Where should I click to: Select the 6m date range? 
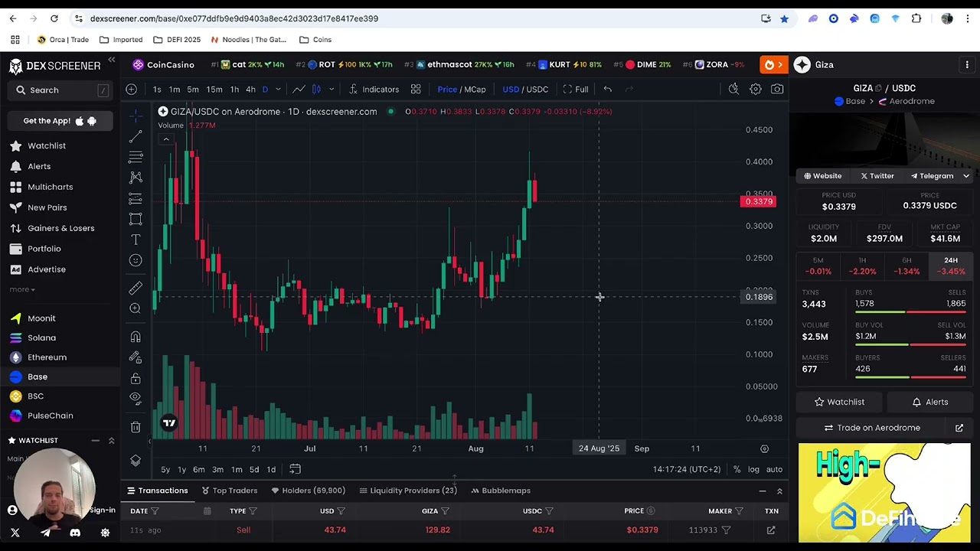click(198, 469)
